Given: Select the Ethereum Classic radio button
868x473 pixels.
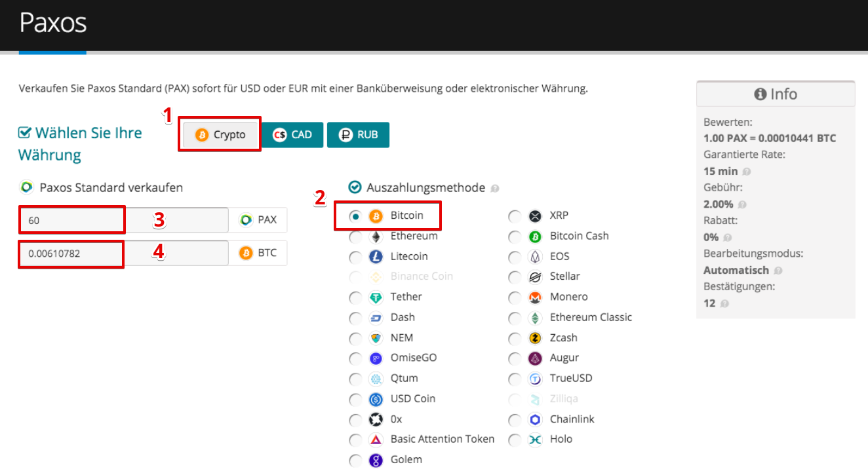Looking at the screenshot, I should coord(515,318).
